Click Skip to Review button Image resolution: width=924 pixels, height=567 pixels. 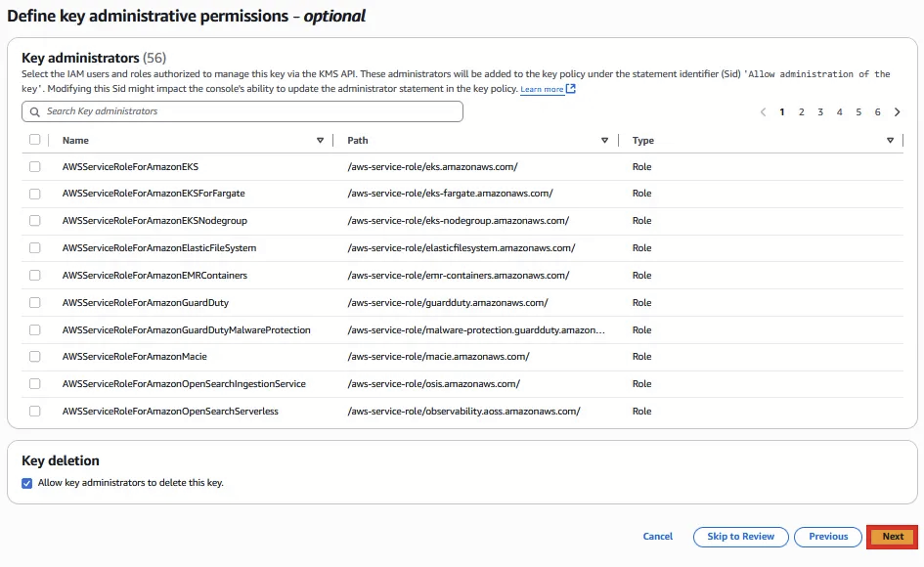tap(741, 537)
